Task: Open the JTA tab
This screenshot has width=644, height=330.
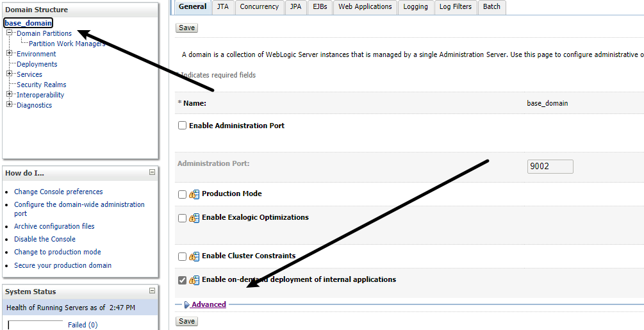Action: [223, 7]
